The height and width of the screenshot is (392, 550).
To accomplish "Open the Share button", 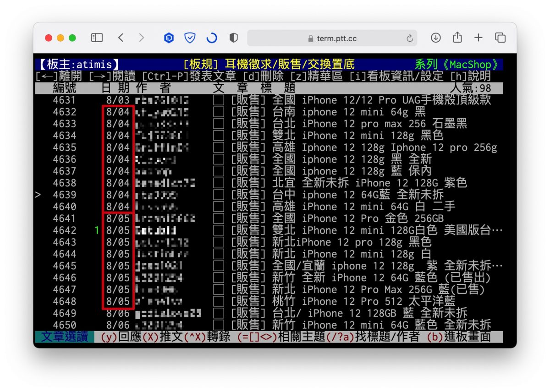I will (x=457, y=38).
